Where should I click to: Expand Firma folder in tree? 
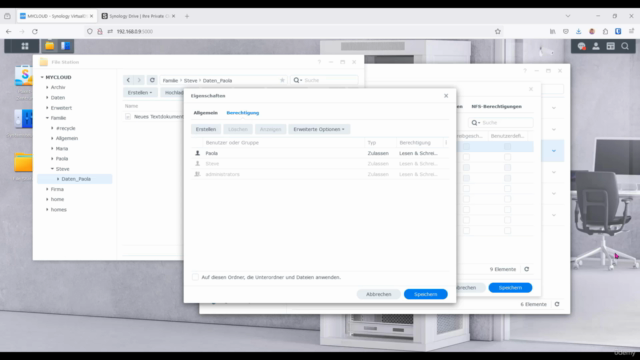pyautogui.click(x=47, y=189)
